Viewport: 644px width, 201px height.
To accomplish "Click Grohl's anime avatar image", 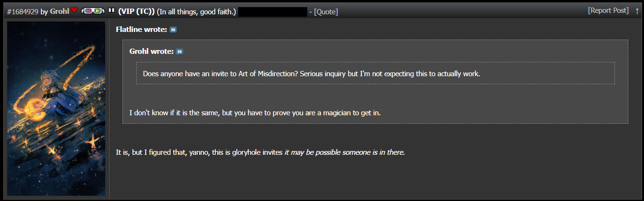I will point(56,109).
